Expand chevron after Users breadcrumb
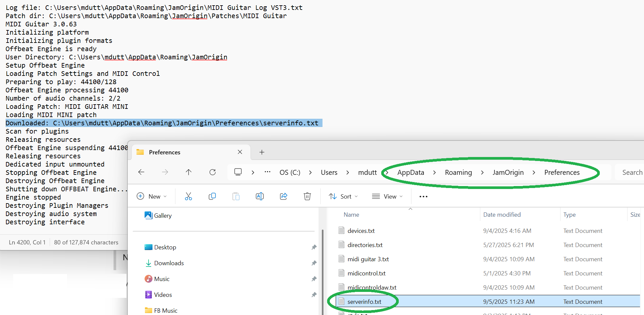The width and height of the screenshot is (644, 315). coord(348,173)
